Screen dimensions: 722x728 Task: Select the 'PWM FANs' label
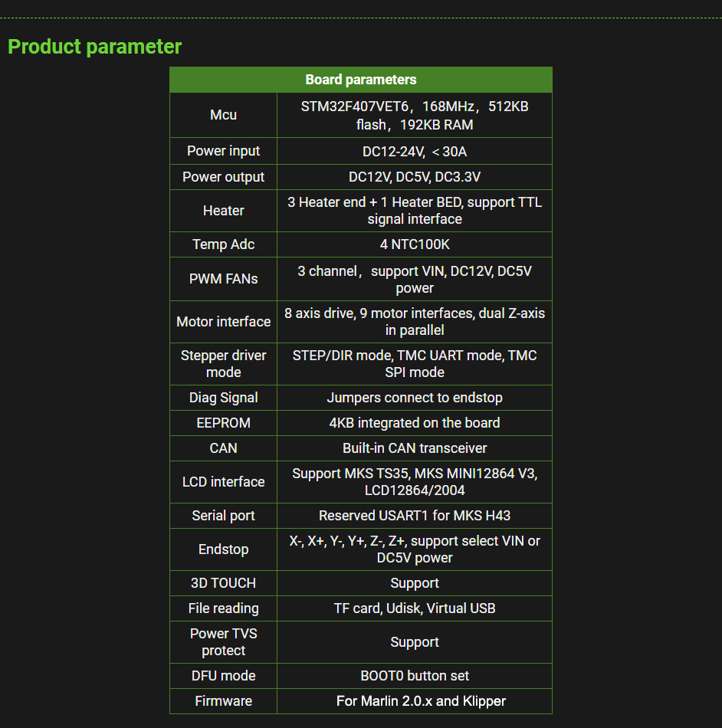pyautogui.click(x=223, y=279)
